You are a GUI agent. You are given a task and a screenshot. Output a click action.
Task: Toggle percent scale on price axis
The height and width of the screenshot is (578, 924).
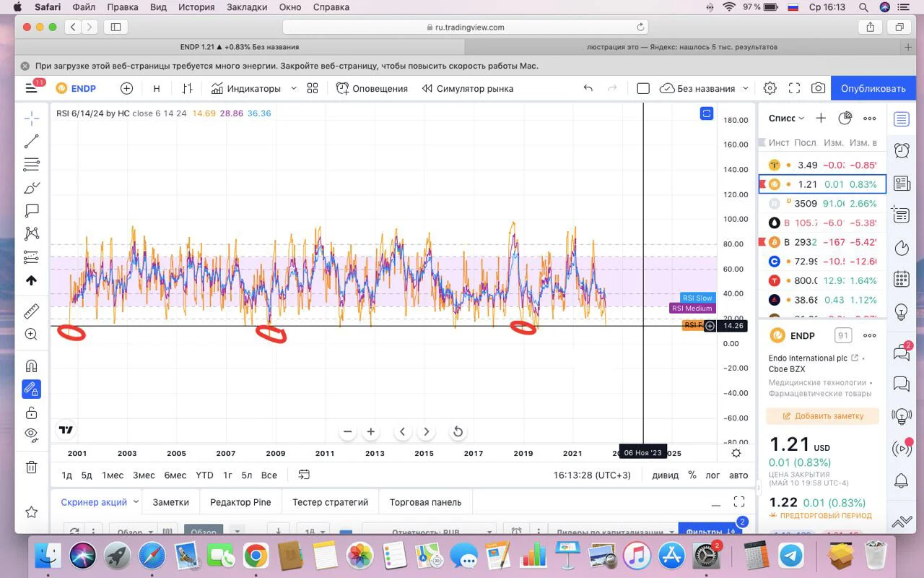click(x=692, y=475)
